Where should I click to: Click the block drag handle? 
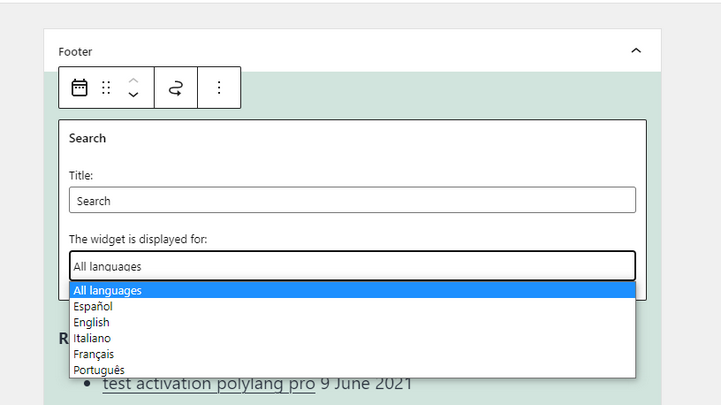pyautogui.click(x=106, y=88)
